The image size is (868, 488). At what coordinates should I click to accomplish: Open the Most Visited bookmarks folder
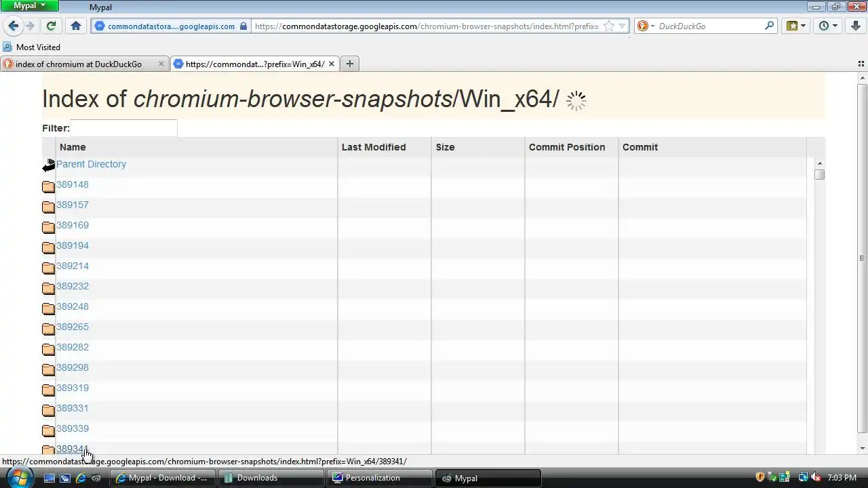point(32,47)
